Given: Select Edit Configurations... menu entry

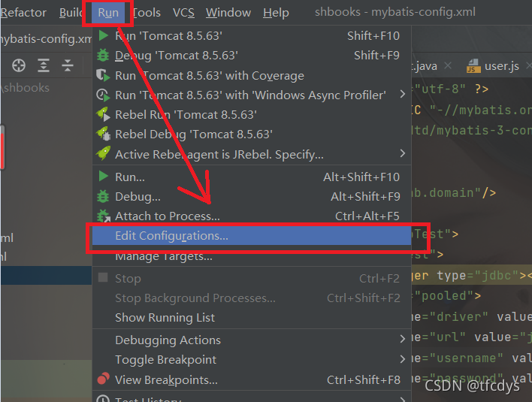Looking at the screenshot, I should [x=252, y=236].
